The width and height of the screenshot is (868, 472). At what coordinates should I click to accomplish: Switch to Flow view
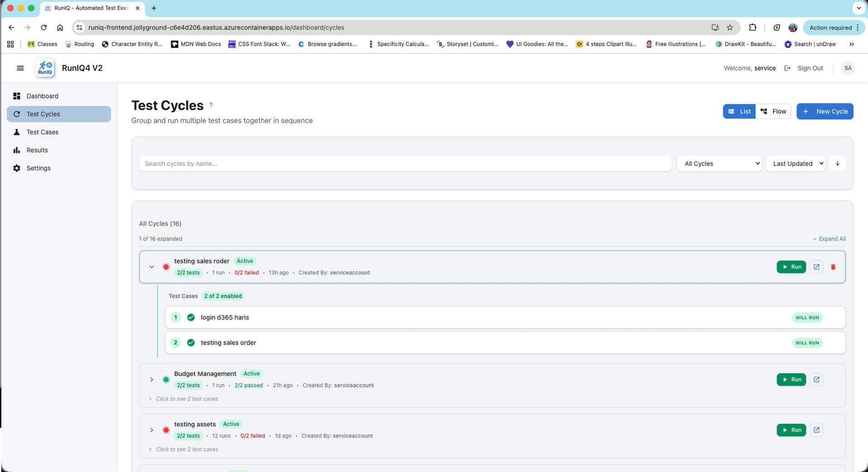tap(773, 112)
